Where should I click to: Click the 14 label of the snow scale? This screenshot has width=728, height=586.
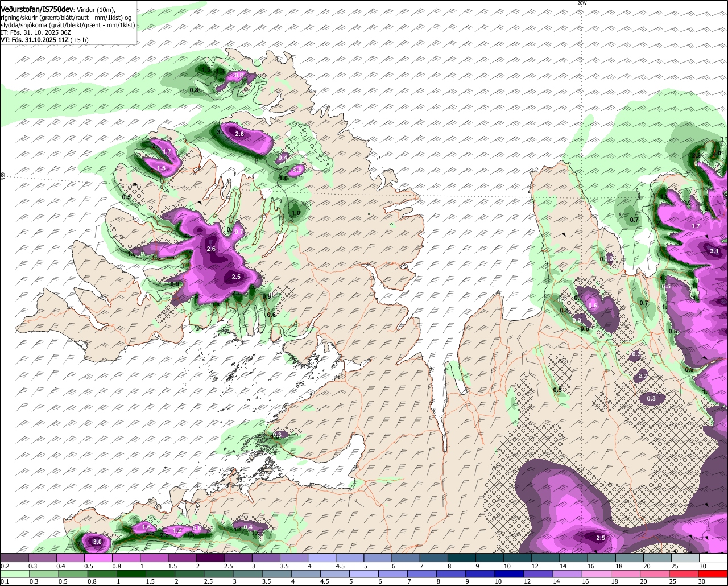(562, 566)
